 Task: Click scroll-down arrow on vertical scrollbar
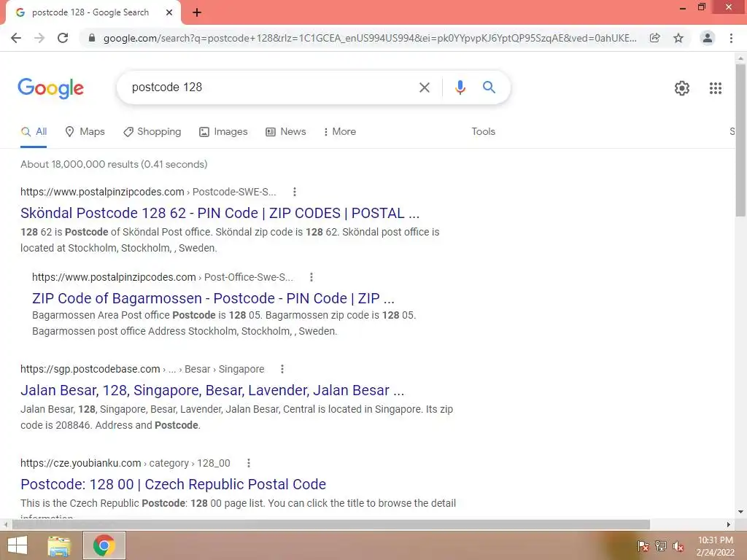(740, 512)
